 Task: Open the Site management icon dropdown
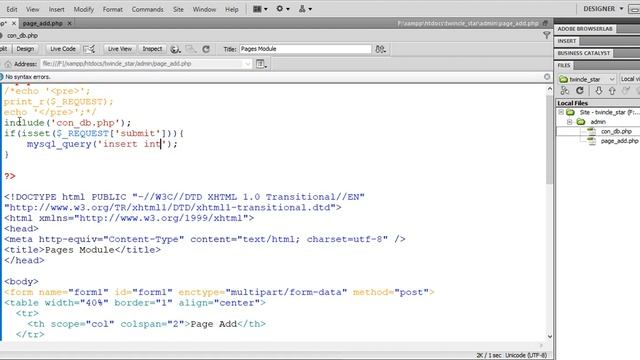coord(305,9)
